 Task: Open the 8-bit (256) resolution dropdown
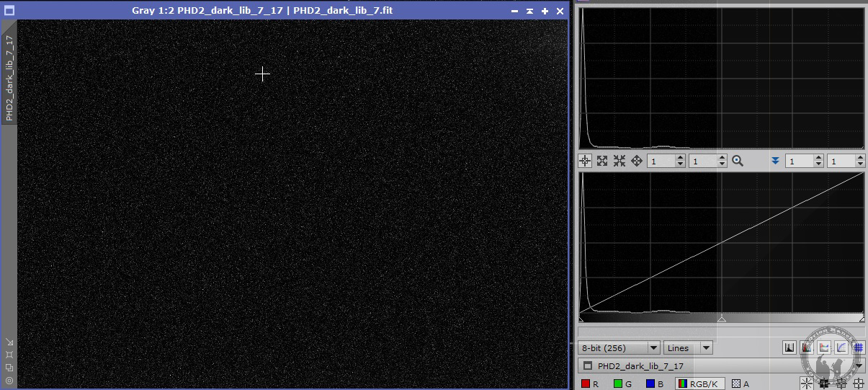(x=619, y=348)
